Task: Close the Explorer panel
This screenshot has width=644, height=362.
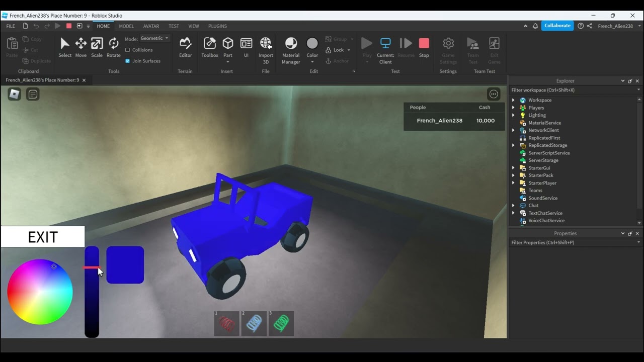Action: (x=637, y=81)
